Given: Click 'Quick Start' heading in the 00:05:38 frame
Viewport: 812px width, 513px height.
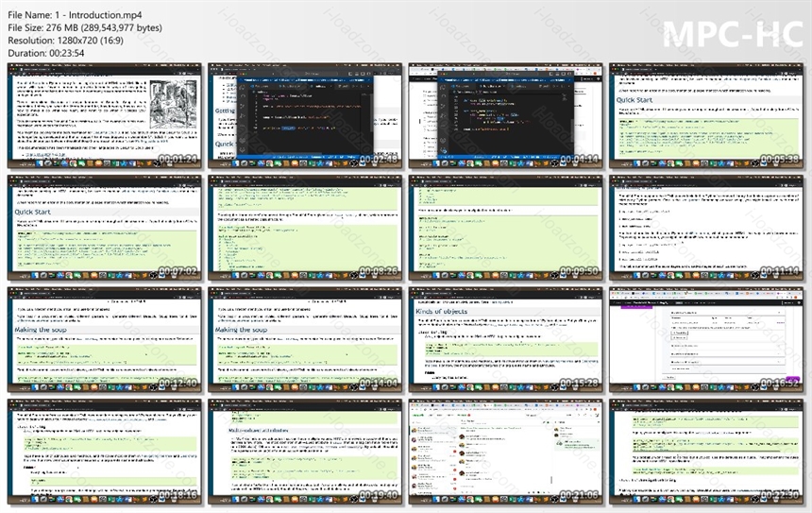Looking at the screenshot, I should 634,100.
